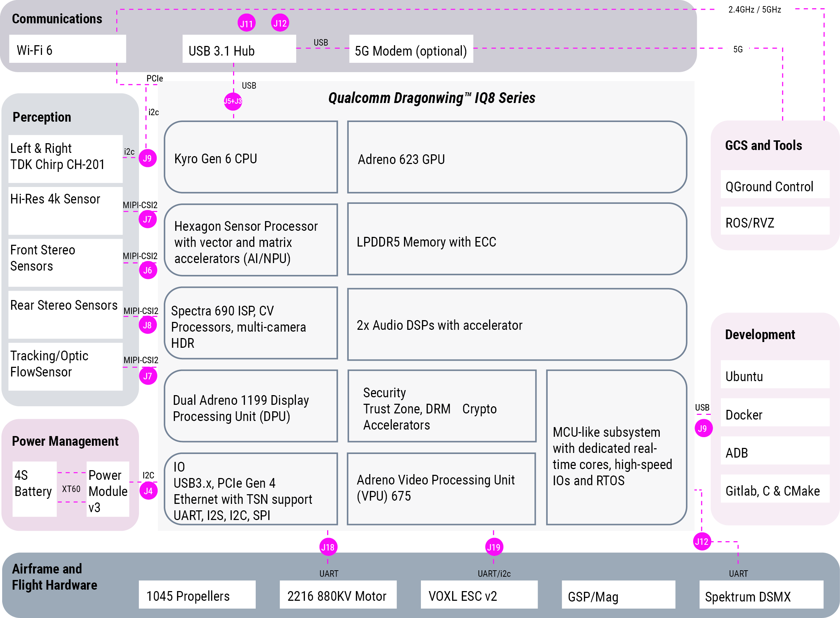Select the J5+J3 USB connector badge
Screen dimensions: 840x618
coord(233,101)
